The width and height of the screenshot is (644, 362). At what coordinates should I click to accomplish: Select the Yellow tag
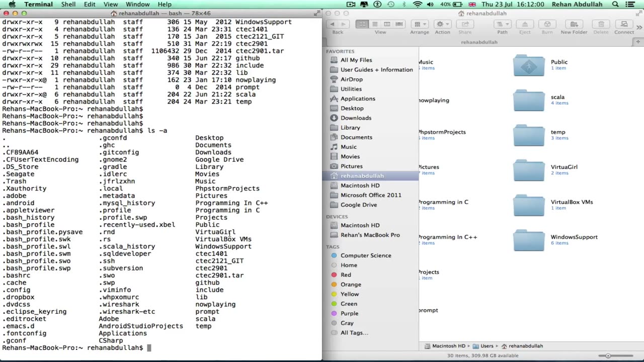[x=350, y=294]
